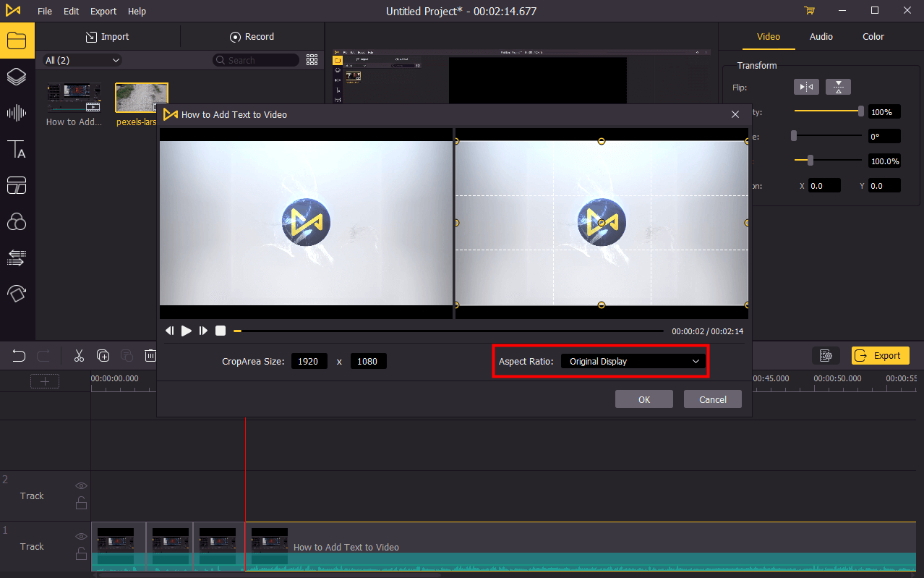Open the All (2) media filter dropdown
The width and height of the screenshot is (924, 578).
point(81,60)
